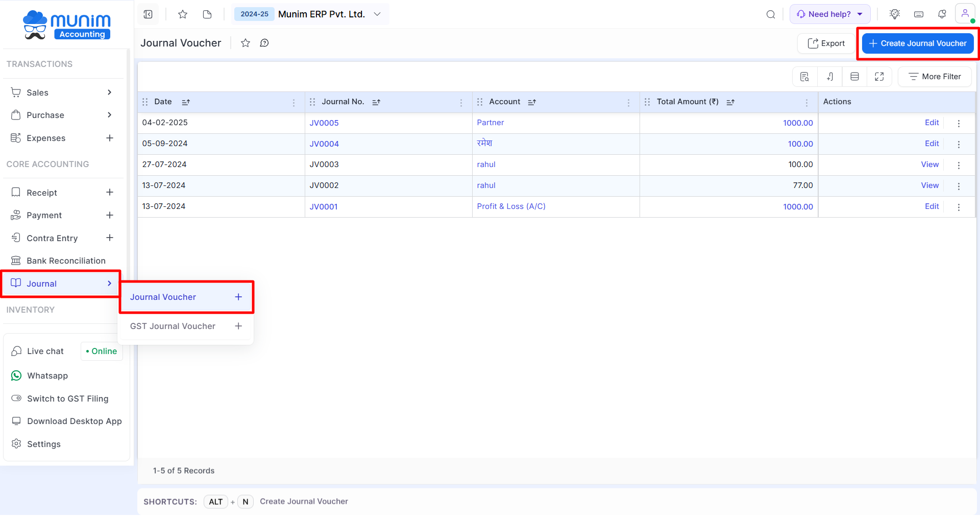Image resolution: width=980 pixels, height=516 pixels.
Task: Click Munim Accounting logo
Action: 67,25
